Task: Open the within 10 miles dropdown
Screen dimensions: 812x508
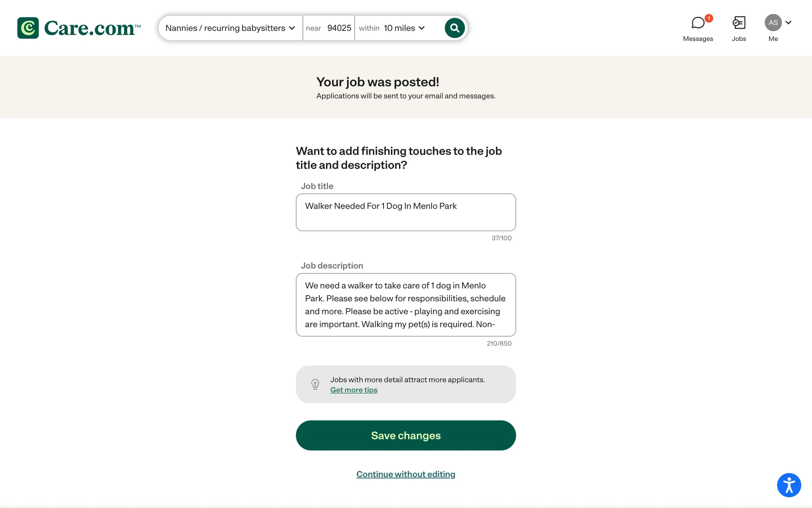Action: coord(392,28)
